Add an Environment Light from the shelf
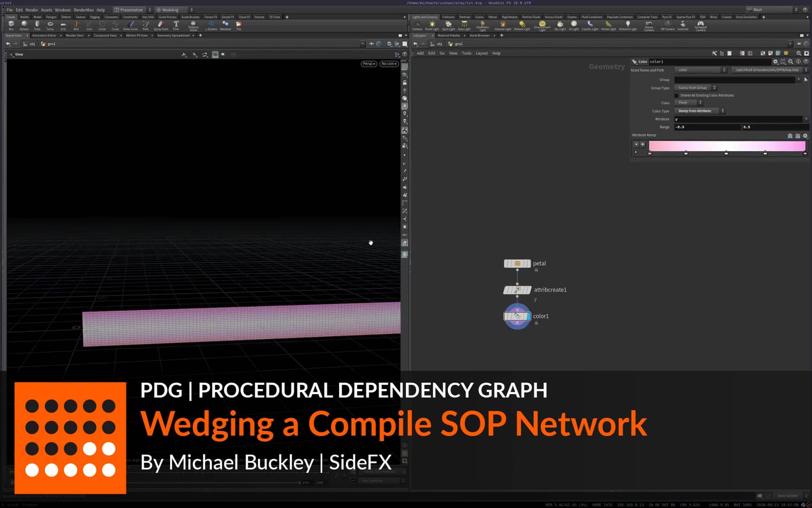This screenshot has height=508, width=812. coord(542,24)
